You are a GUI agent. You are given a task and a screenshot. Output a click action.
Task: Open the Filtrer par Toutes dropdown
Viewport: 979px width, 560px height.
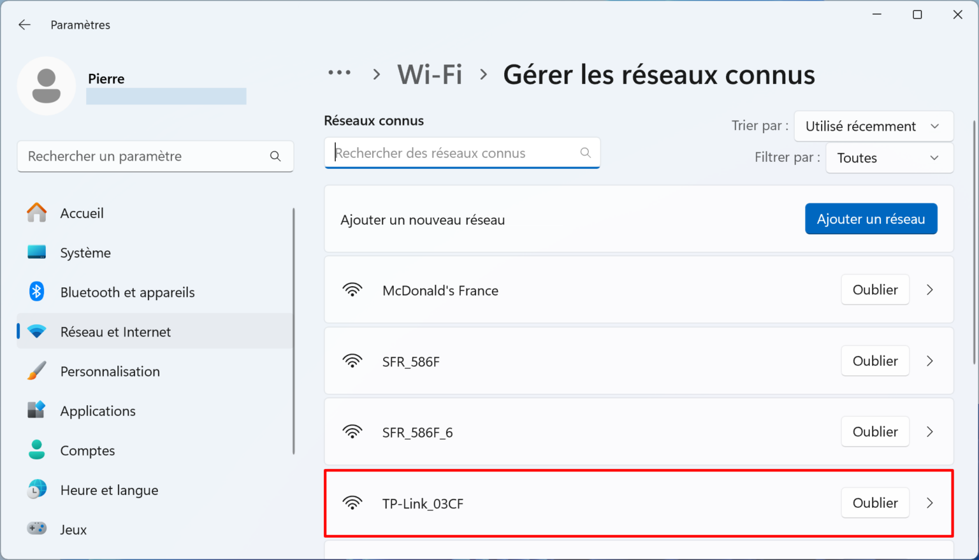tap(889, 157)
